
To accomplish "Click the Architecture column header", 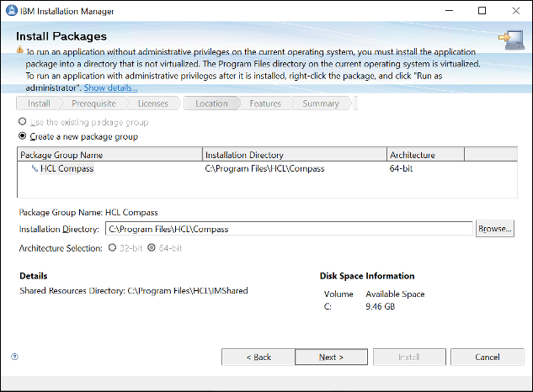I will point(425,155).
